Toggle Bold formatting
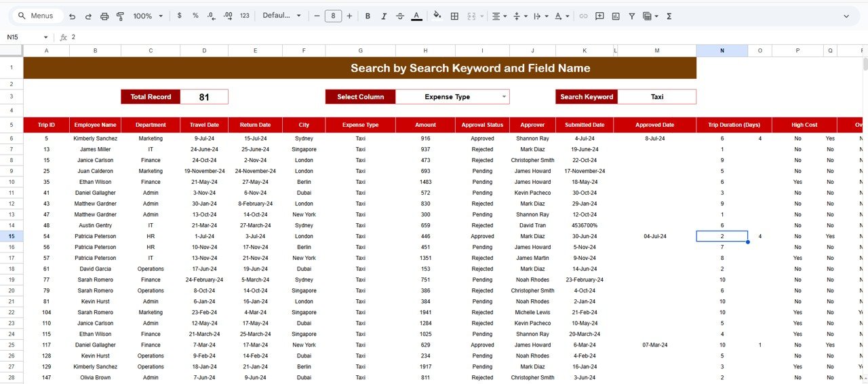The width and height of the screenshot is (868, 384). pos(368,16)
